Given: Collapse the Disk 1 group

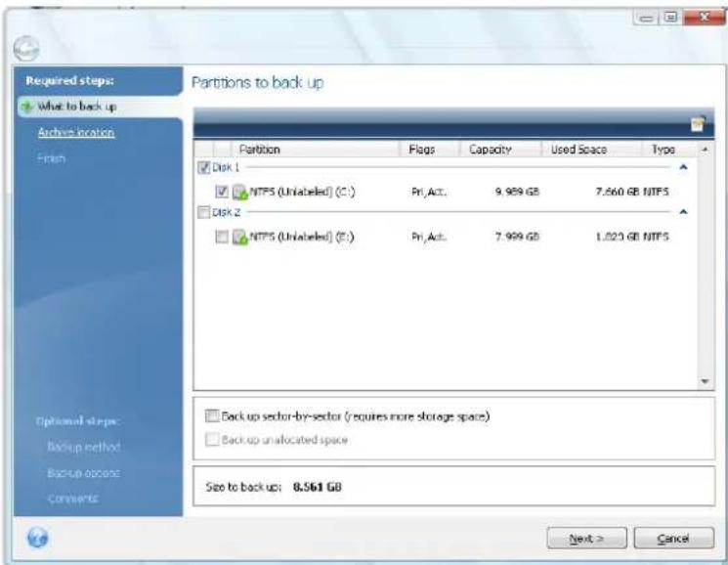Looking at the screenshot, I should tap(683, 167).
